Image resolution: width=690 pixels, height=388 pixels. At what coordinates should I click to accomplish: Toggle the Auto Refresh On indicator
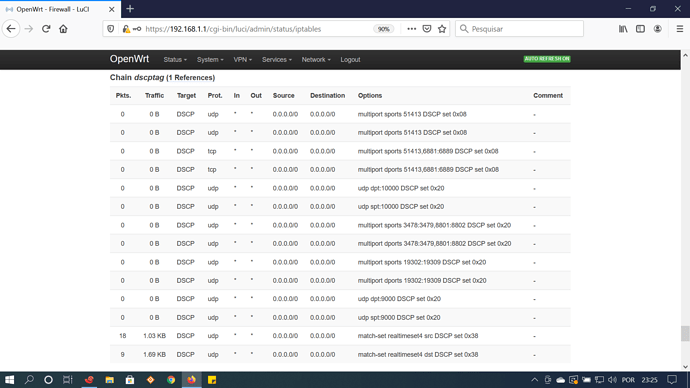pos(547,59)
